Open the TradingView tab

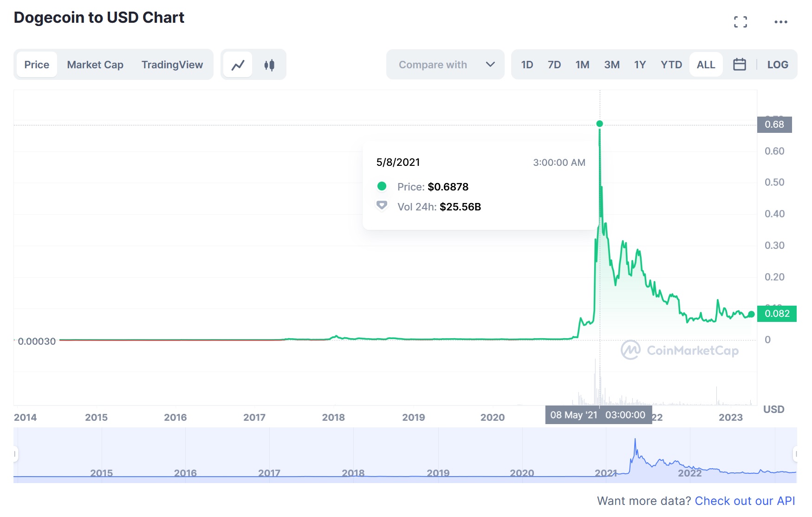click(172, 65)
